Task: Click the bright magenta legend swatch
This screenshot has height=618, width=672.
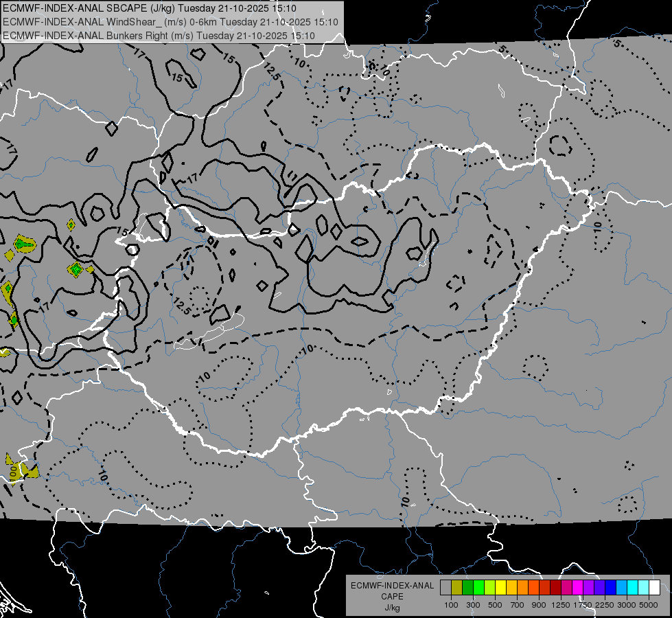Action: tap(578, 588)
